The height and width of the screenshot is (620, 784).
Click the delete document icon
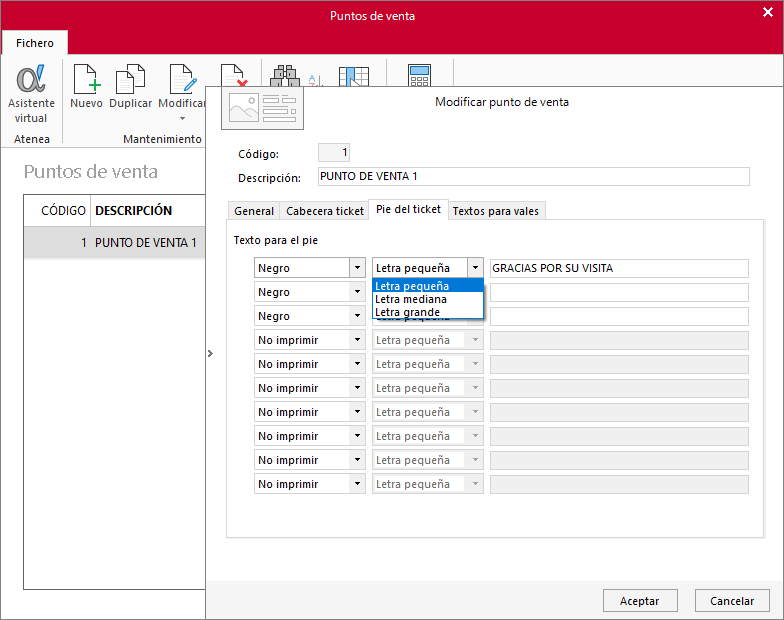234,75
